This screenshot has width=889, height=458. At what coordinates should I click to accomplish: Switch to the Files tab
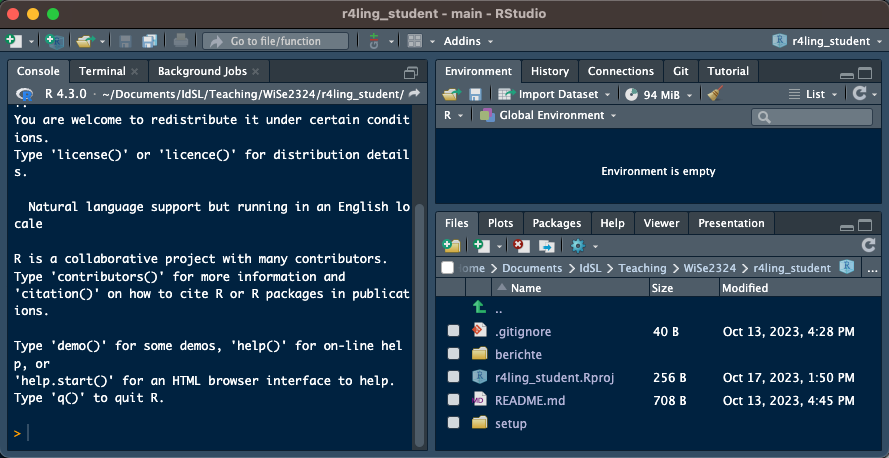457,223
